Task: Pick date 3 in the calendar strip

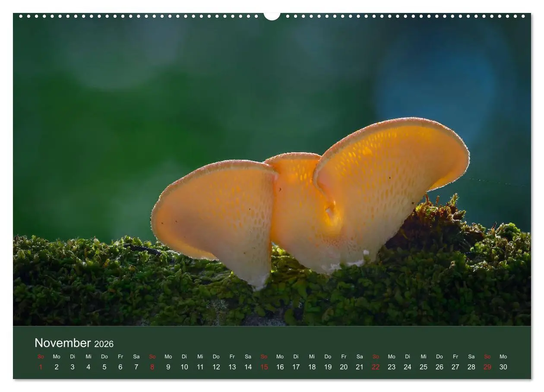Action: point(73,367)
